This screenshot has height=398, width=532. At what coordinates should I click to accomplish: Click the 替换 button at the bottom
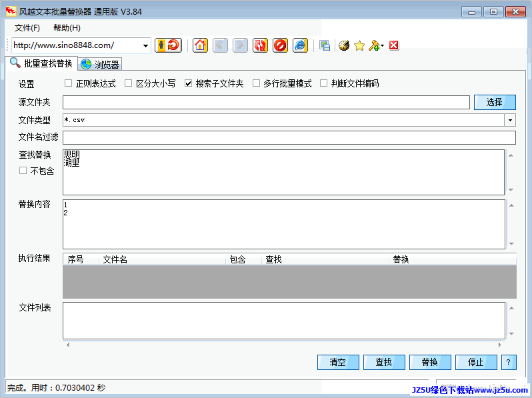pos(430,363)
